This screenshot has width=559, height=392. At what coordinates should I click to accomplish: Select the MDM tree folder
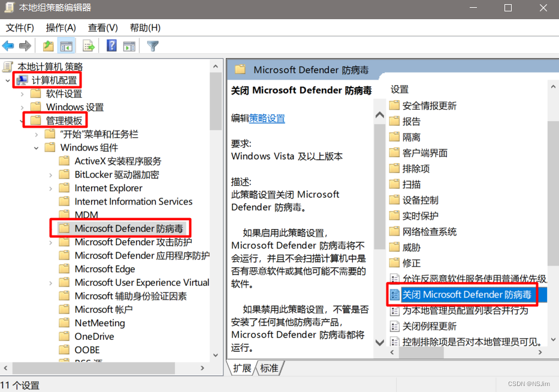point(78,215)
